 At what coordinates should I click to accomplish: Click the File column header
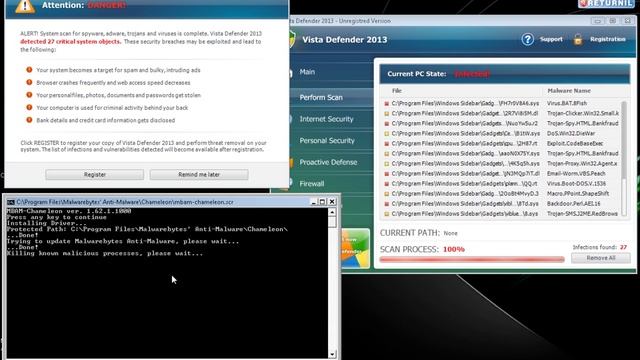click(x=397, y=91)
